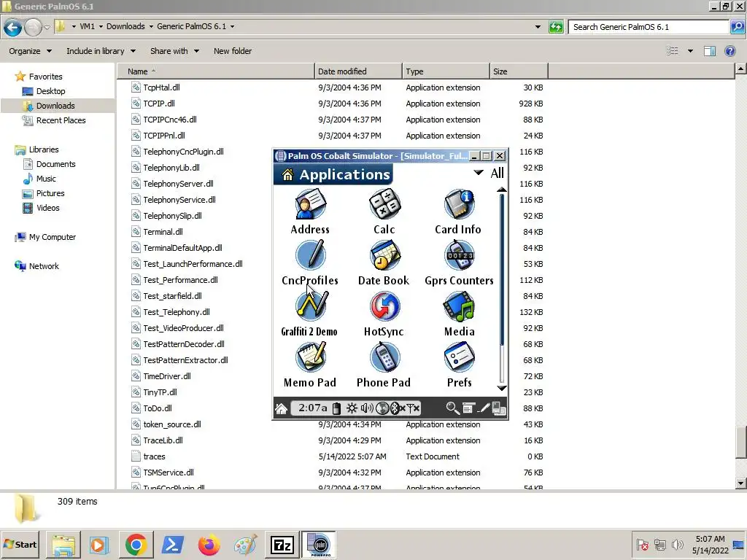Viewport: 747px width, 560px height.
Task: Change view using the view icon
Action: tap(672, 51)
